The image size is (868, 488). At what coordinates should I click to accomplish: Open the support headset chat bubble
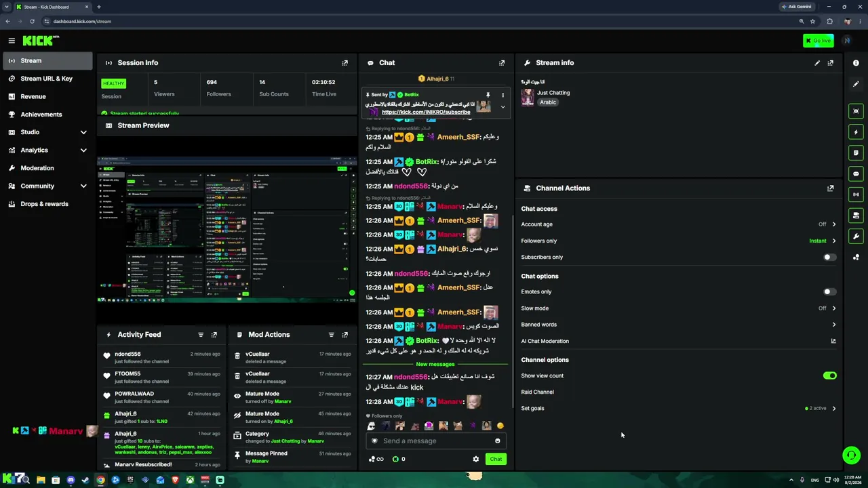(851, 455)
